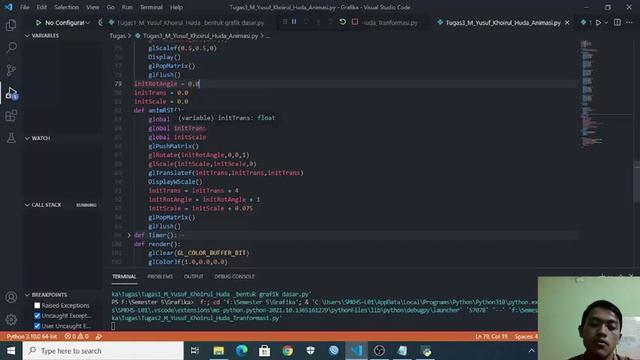Open the dropdown arrow beside the run button
Image resolution: width=640 pixels, height=360 pixels.
(606, 23)
